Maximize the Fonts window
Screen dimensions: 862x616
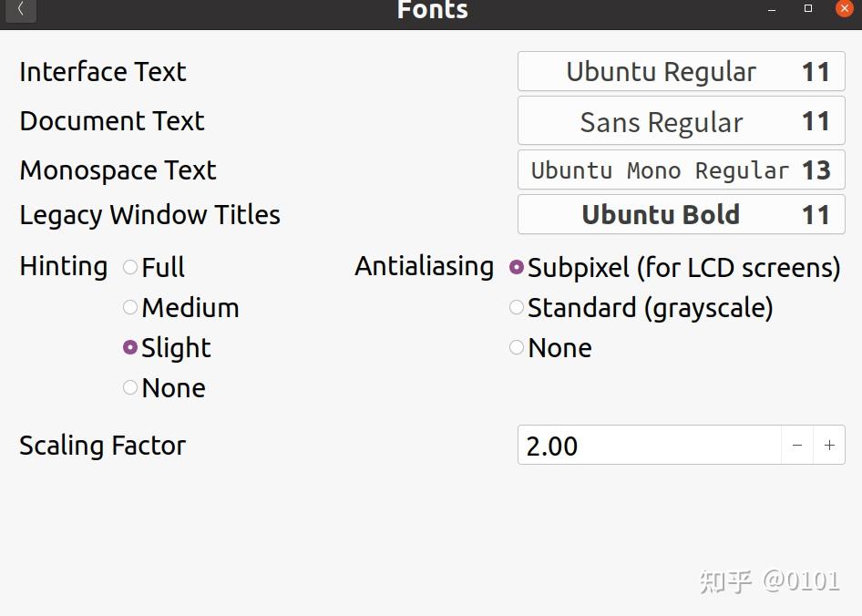pyautogui.click(x=808, y=8)
